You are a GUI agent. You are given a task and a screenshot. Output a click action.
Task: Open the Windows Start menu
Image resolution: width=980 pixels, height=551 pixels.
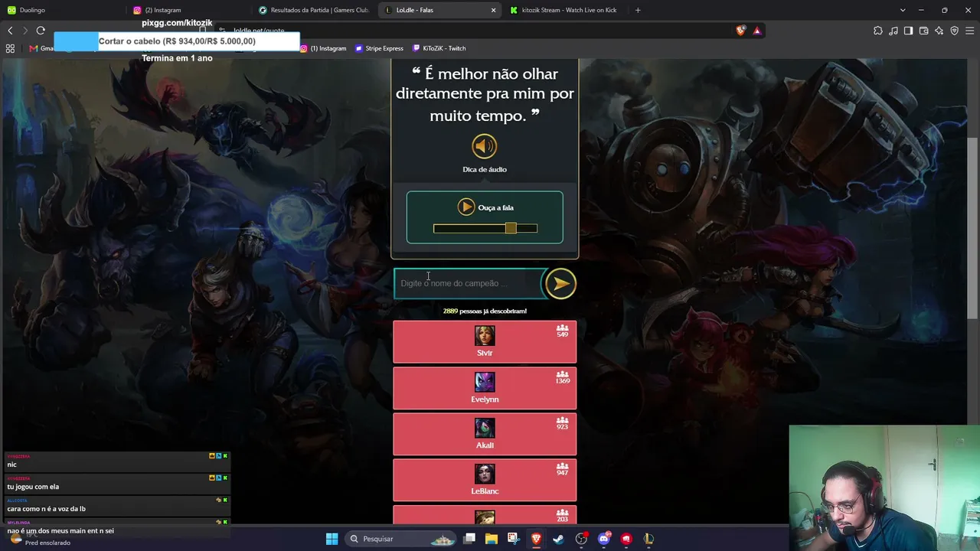pyautogui.click(x=332, y=539)
